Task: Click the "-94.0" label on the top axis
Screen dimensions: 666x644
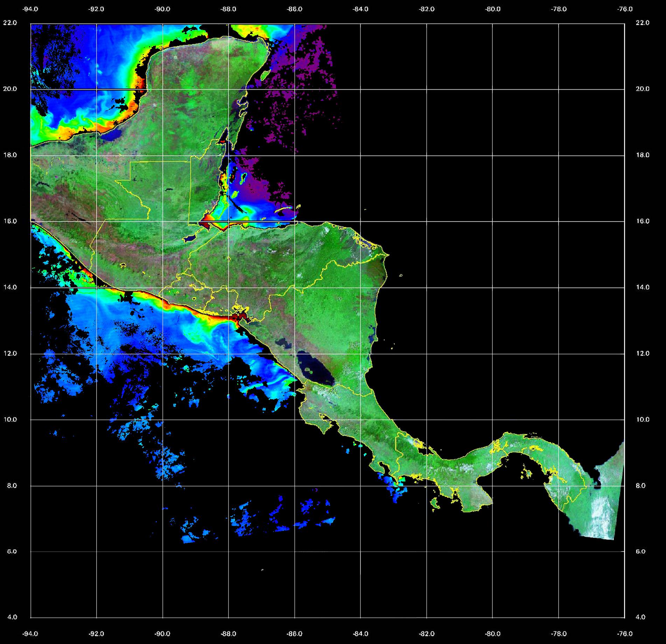Action: click(30, 9)
